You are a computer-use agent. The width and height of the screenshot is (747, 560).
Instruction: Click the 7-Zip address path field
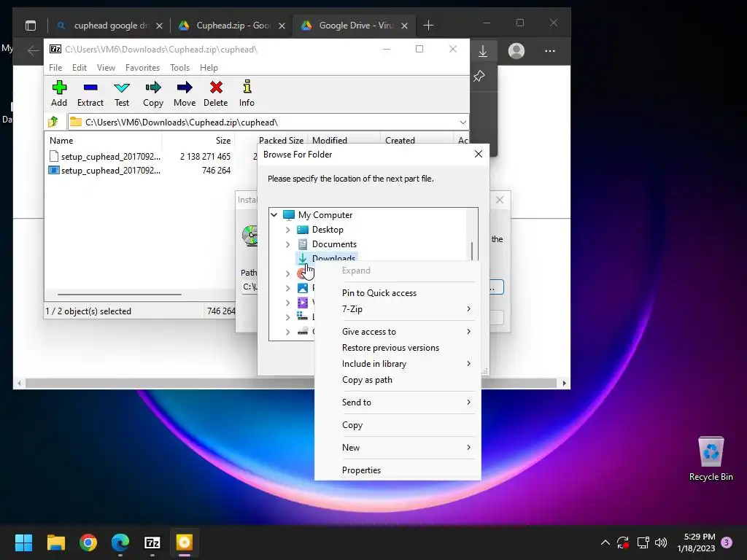(268, 122)
